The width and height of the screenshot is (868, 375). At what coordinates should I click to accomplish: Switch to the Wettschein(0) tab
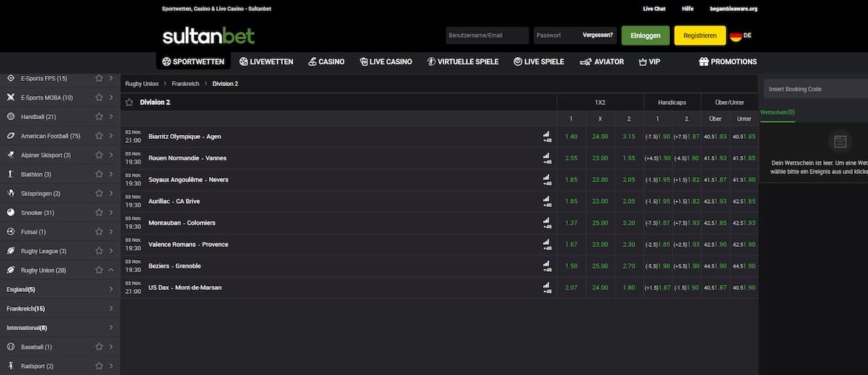(x=778, y=113)
